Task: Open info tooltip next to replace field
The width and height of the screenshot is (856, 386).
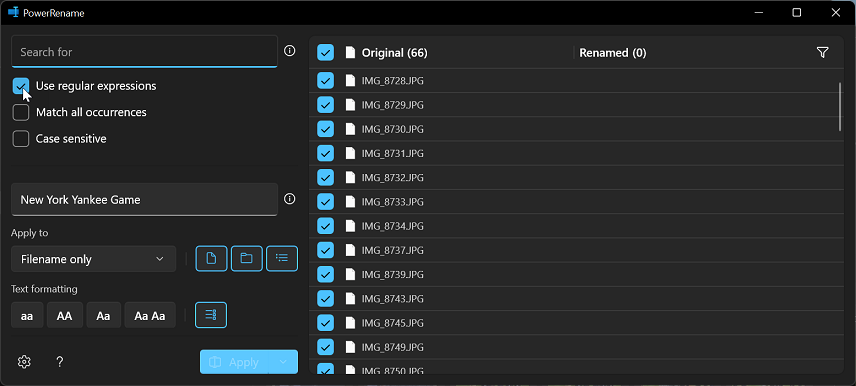Action: click(x=290, y=199)
